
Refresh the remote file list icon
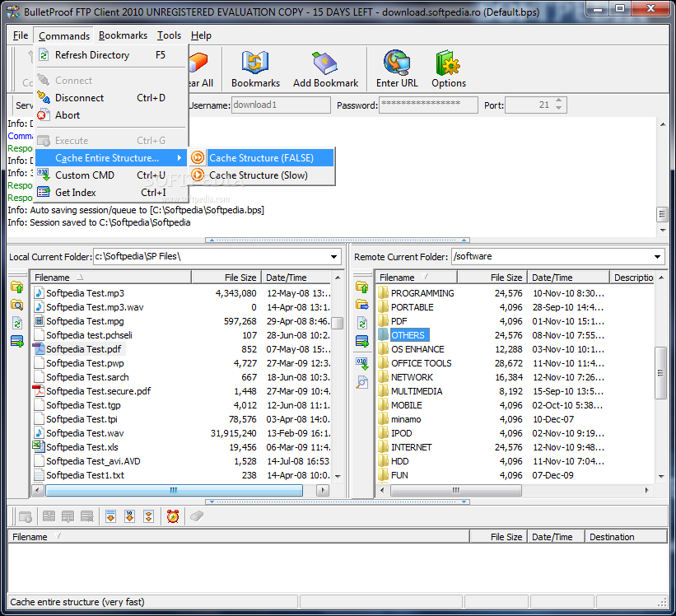(x=362, y=324)
